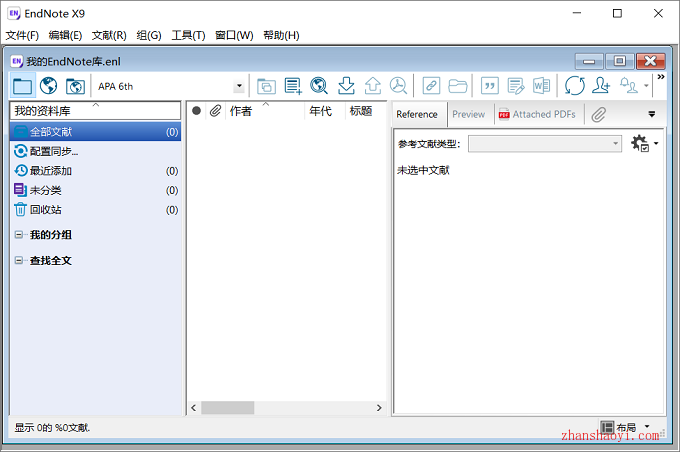680x452 pixels.
Task: Open the APA 6th output style dropdown
Action: [239, 86]
